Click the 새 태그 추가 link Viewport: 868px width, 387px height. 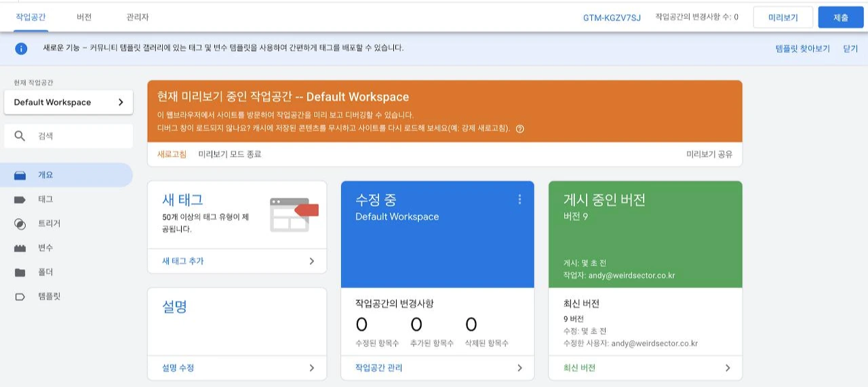183,261
